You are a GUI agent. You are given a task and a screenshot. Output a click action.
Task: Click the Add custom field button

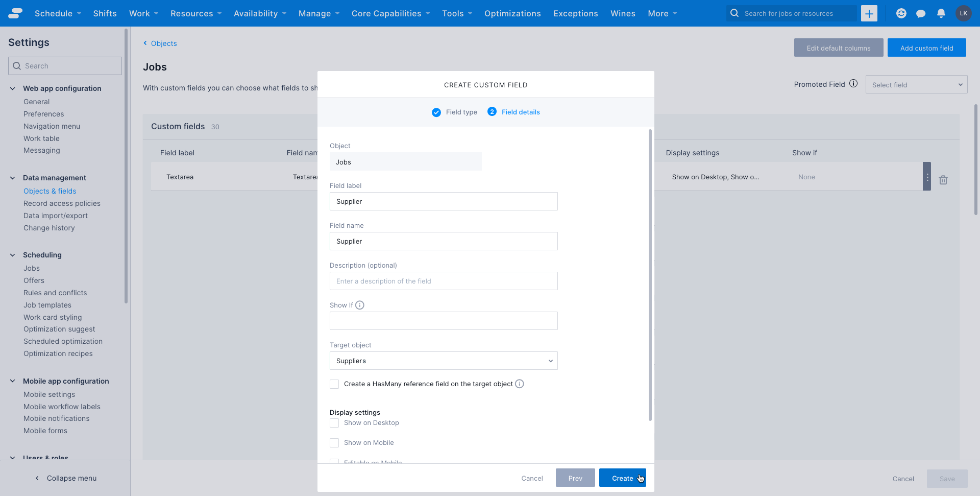coord(926,48)
